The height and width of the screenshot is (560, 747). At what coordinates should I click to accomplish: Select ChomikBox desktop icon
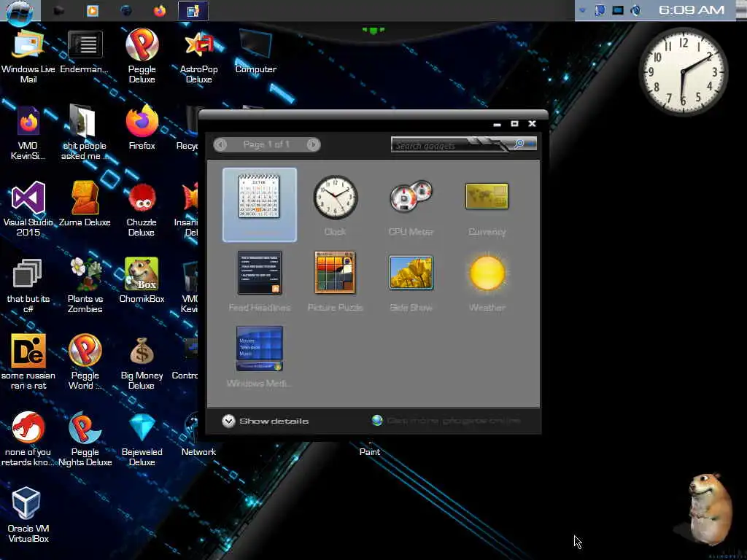142,281
